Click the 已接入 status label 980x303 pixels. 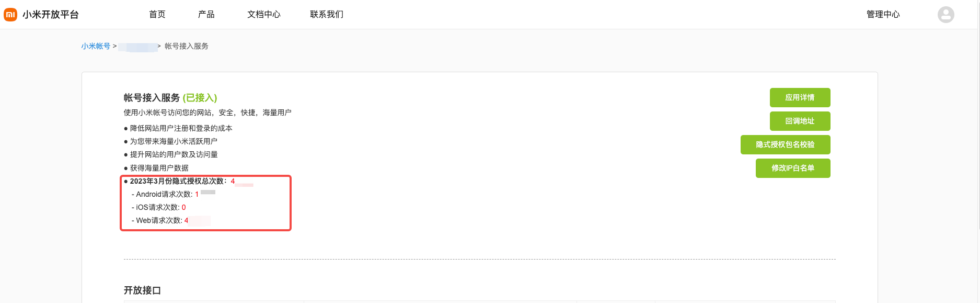(x=200, y=98)
